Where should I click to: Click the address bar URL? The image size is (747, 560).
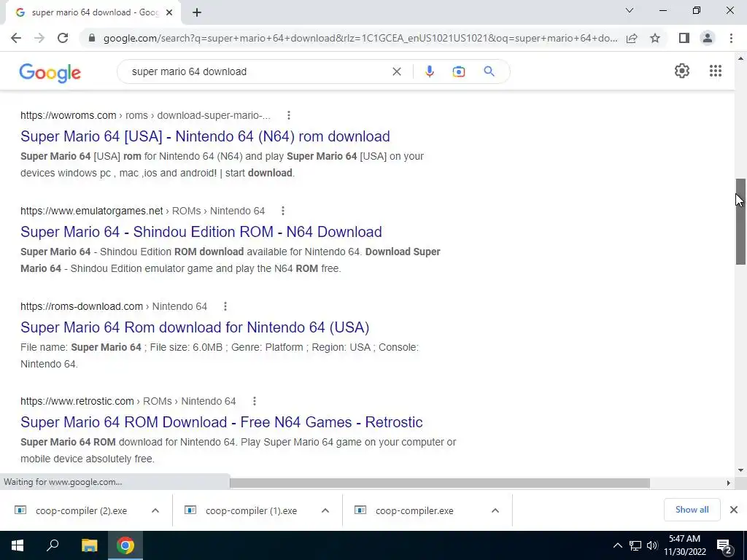[360, 38]
